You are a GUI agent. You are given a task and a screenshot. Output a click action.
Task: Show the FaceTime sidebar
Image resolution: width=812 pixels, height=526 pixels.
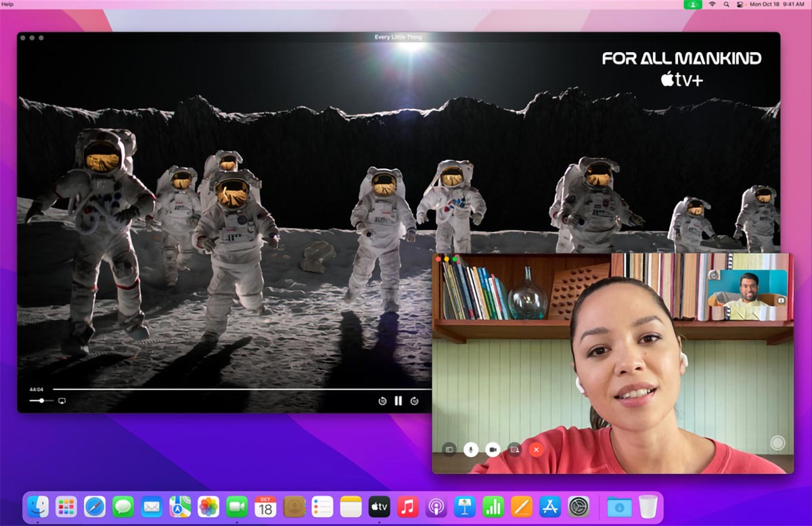449,449
